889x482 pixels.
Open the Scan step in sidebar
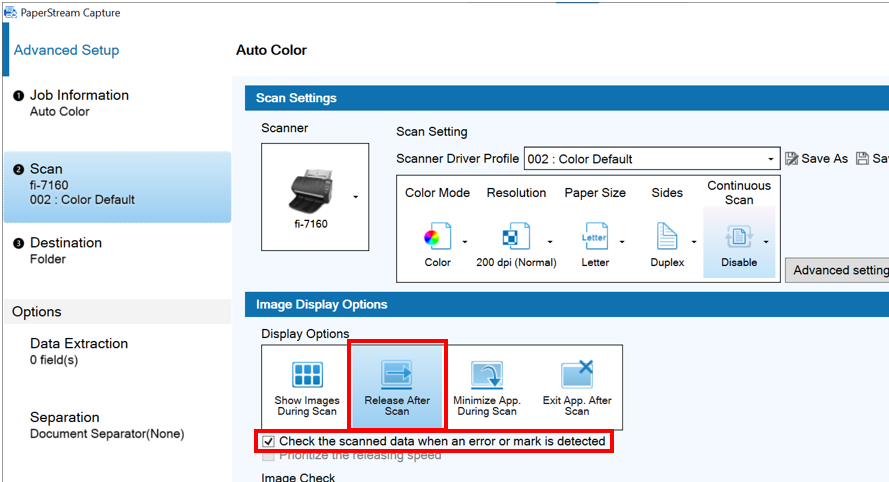click(117, 187)
